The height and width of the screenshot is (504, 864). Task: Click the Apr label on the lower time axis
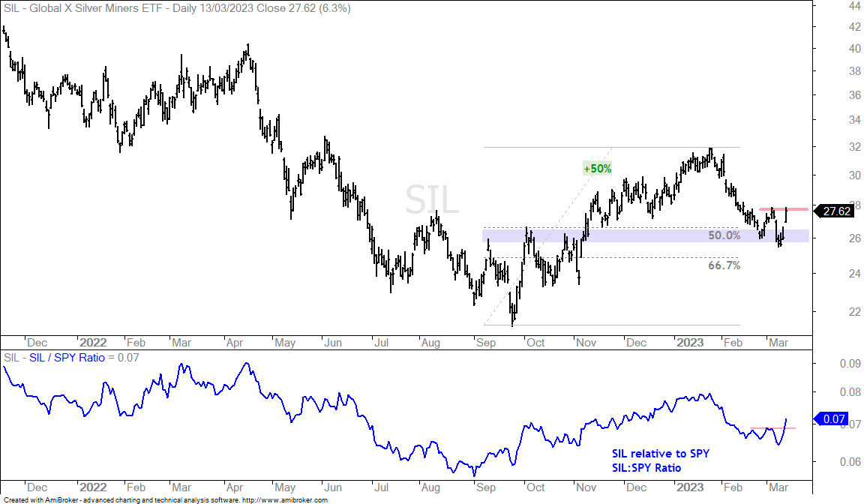[x=235, y=487]
